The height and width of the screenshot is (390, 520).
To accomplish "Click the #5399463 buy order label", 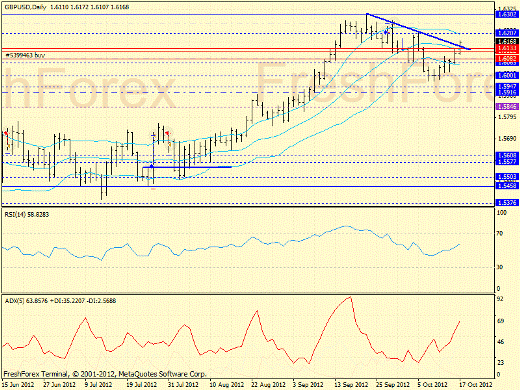I will [x=25, y=55].
